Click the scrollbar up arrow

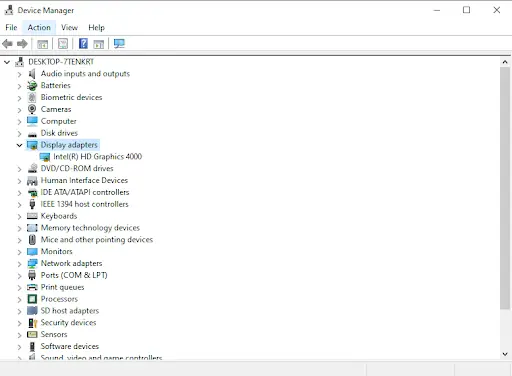click(x=505, y=62)
